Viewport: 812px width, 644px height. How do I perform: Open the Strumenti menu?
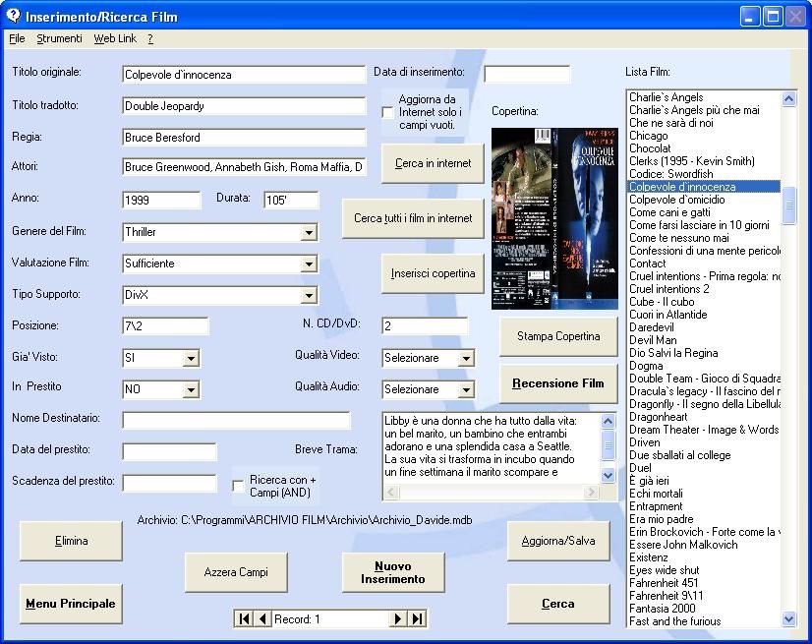(59, 38)
